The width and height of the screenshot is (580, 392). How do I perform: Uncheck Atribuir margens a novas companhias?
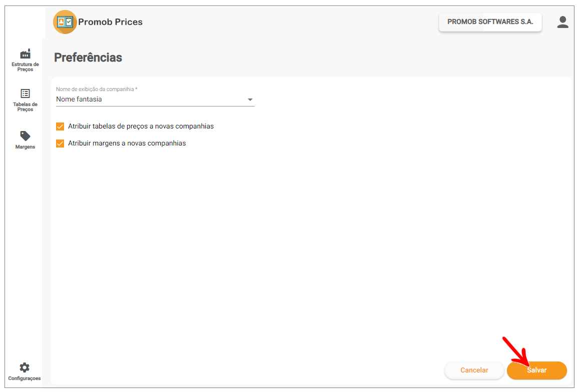pos(60,143)
